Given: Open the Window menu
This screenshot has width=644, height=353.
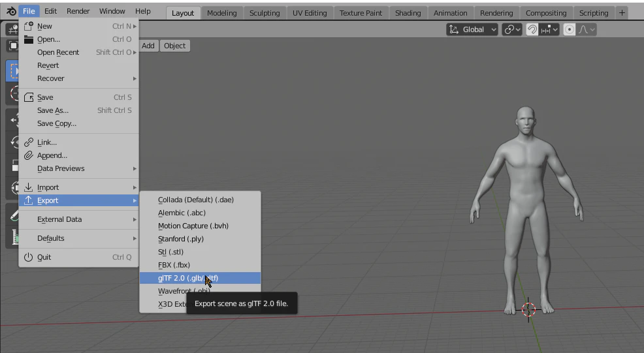Looking at the screenshot, I should 112,11.
